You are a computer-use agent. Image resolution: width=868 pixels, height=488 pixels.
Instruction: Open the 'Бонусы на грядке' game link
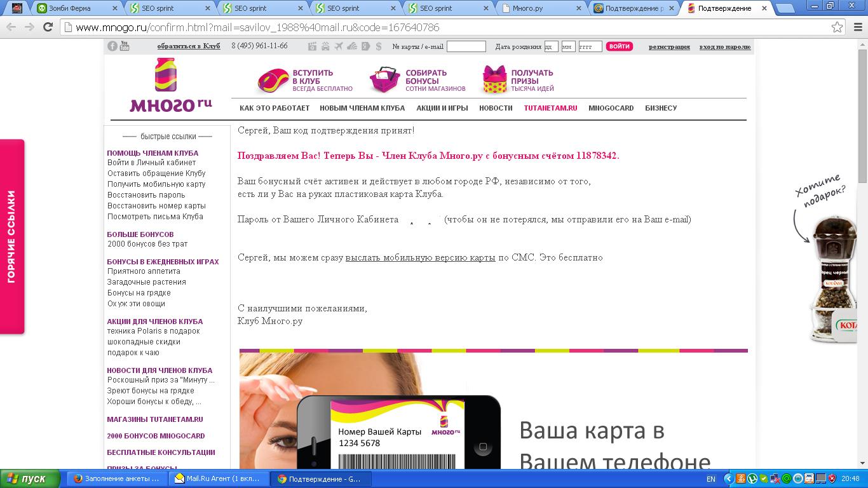pyautogui.click(x=139, y=293)
